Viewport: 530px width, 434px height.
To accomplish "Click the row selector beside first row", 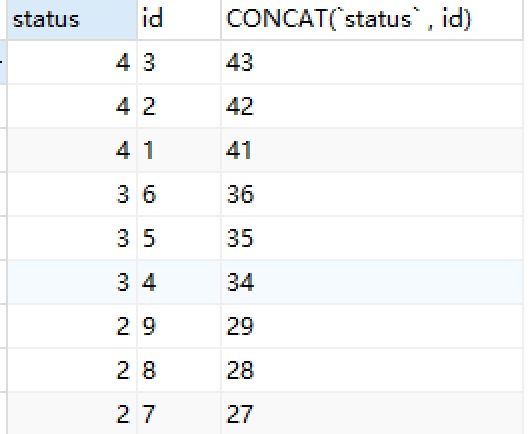I will coord(3,62).
